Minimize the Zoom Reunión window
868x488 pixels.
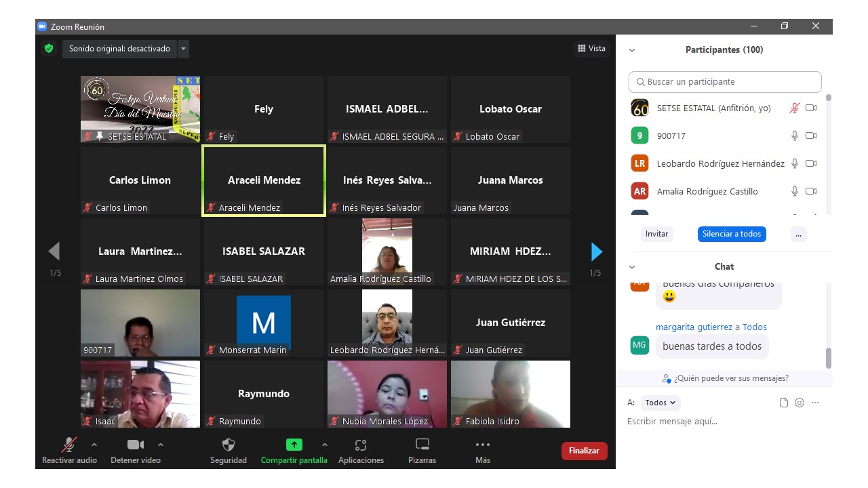tap(754, 26)
